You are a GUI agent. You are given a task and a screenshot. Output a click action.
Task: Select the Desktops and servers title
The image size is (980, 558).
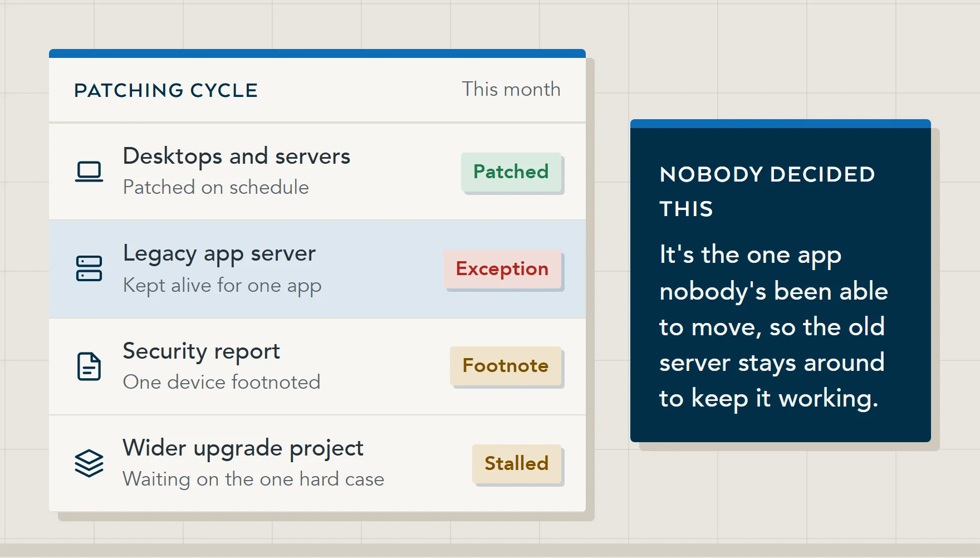click(237, 156)
